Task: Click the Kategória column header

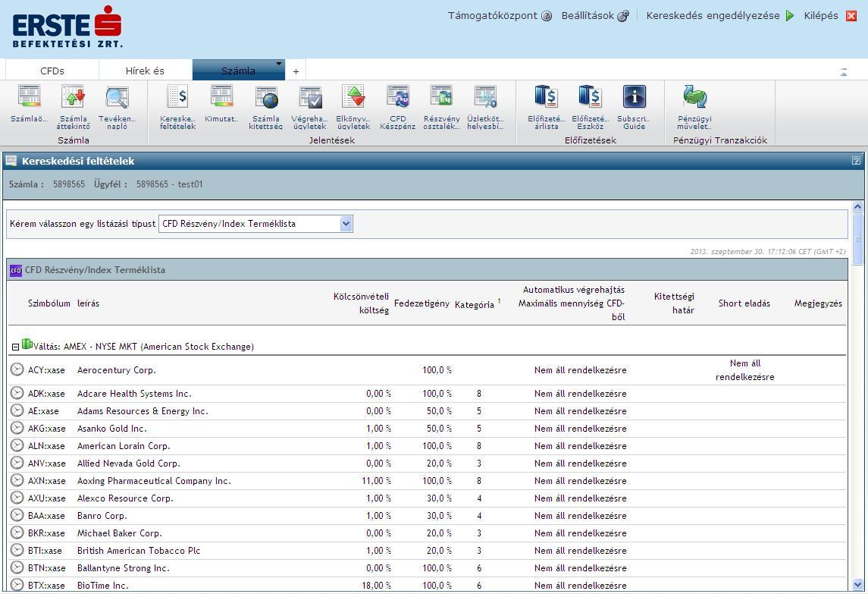Action: [x=475, y=304]
